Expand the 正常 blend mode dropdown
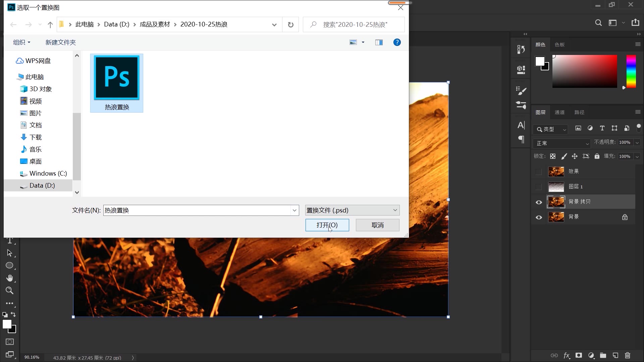The height and width of the screenshot is (362, 644). pyautogui.click(x=561, y=143)
